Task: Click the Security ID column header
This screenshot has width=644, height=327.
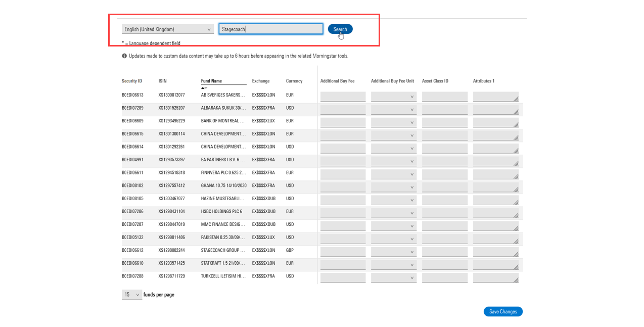Action: tap(132, 81)
